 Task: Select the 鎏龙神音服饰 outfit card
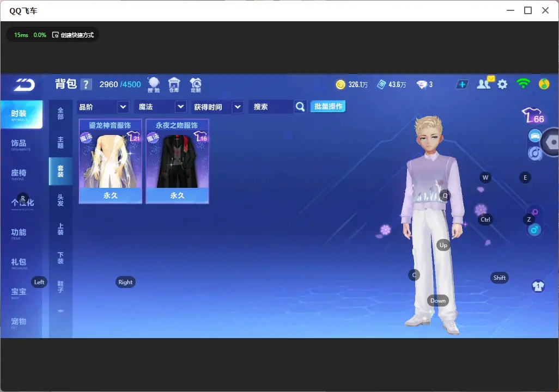point(110,161)
